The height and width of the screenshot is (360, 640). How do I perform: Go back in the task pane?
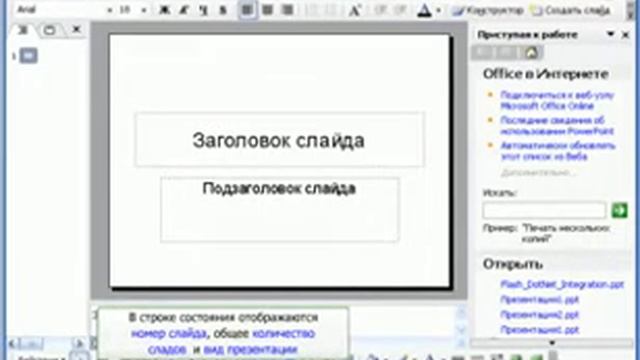482,52
